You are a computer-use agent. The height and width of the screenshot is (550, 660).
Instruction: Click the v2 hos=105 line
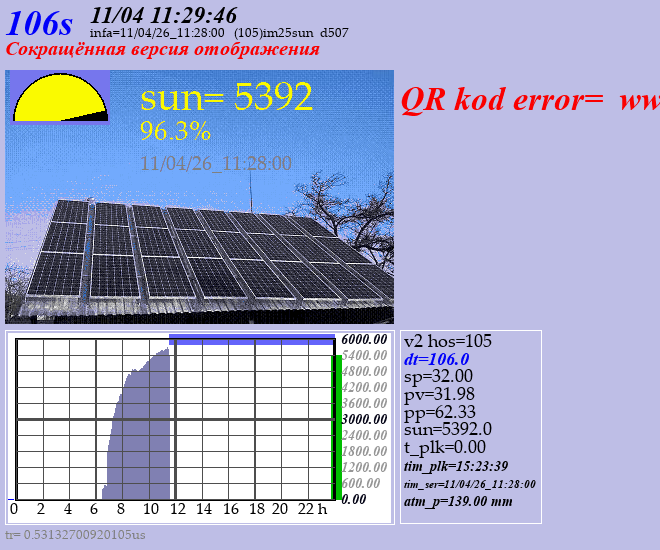[x=448, y=341]
